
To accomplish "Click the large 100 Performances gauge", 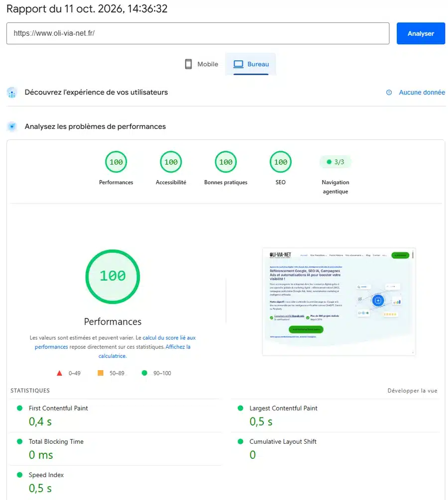I will [112, 277].
